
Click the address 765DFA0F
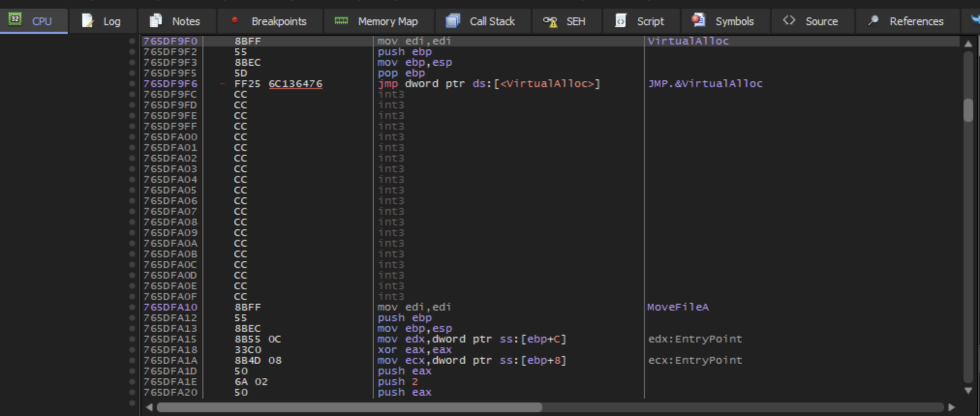coord(170,297)
